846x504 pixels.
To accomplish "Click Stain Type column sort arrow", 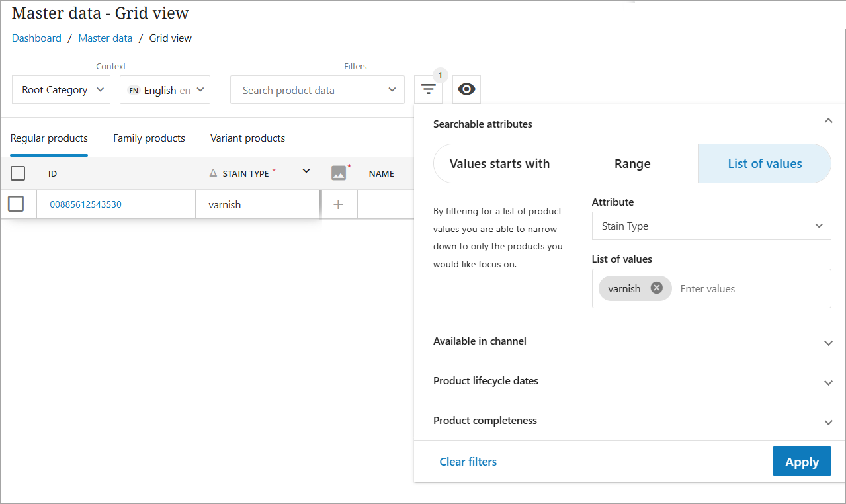I will (x=306, y=172).
